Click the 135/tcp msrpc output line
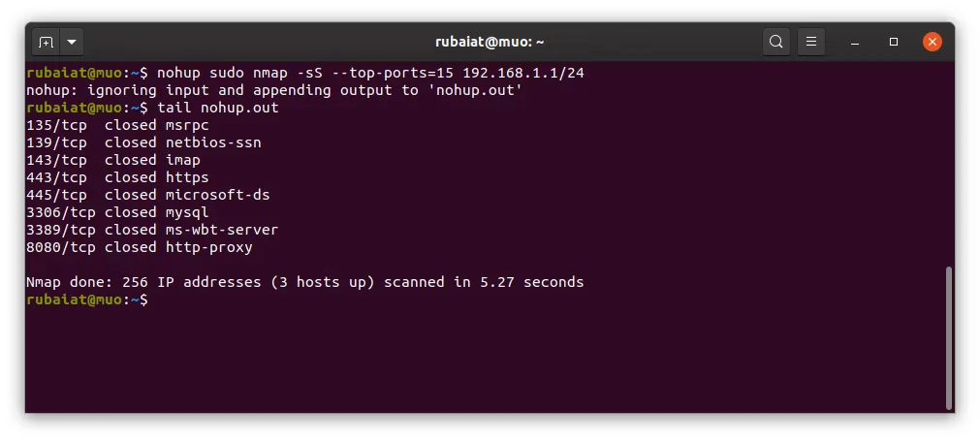 tap(117, 125)
